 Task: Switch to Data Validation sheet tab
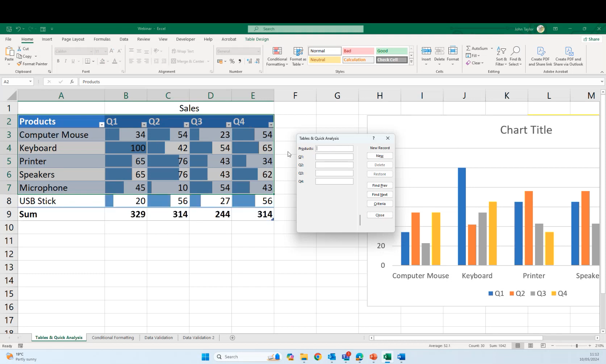pyautogui.click(x=158, y=338)
